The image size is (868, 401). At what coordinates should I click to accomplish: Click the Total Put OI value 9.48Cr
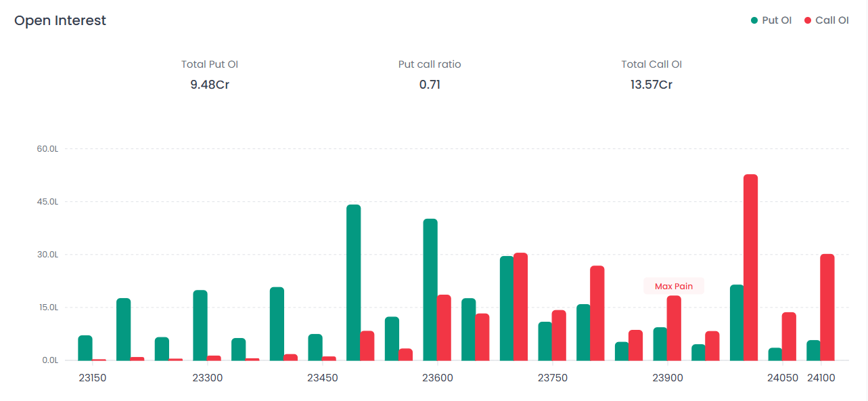click(210, 85)
